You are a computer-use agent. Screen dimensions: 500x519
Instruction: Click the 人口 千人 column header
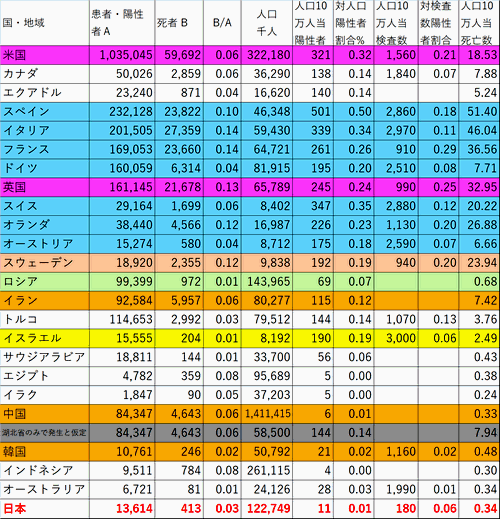click(x=267, y=23)
